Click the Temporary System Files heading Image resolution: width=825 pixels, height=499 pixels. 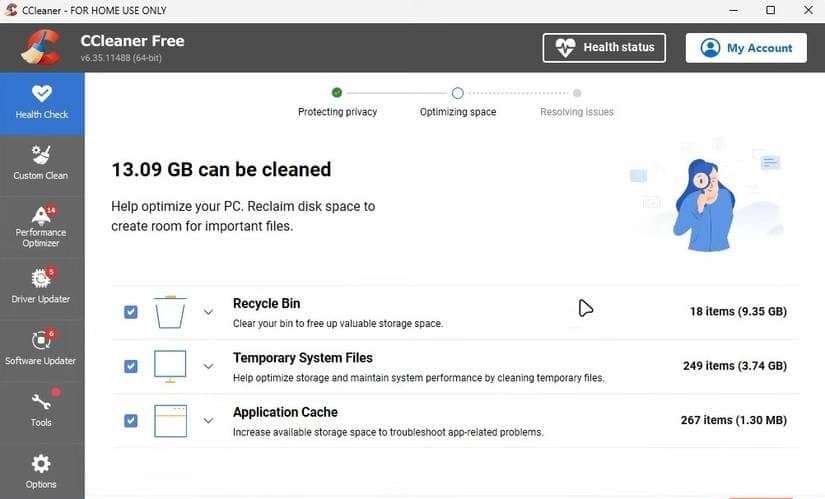tap(303, 358)
